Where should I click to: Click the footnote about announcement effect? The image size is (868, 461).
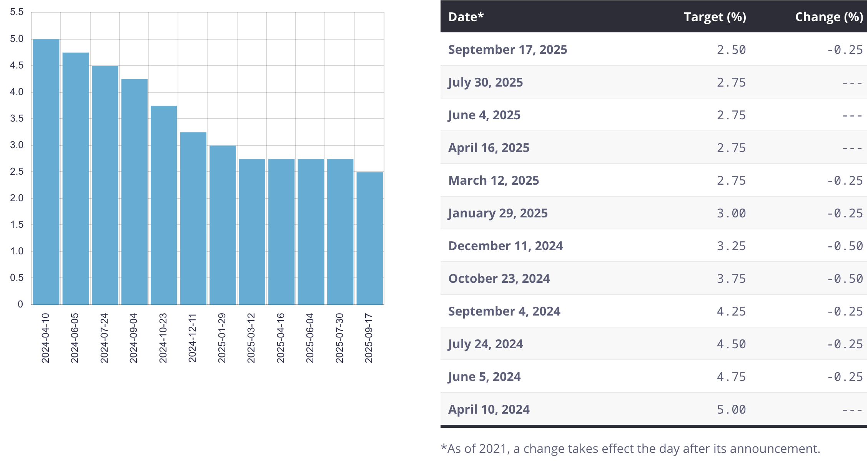[x=630, y=449]
